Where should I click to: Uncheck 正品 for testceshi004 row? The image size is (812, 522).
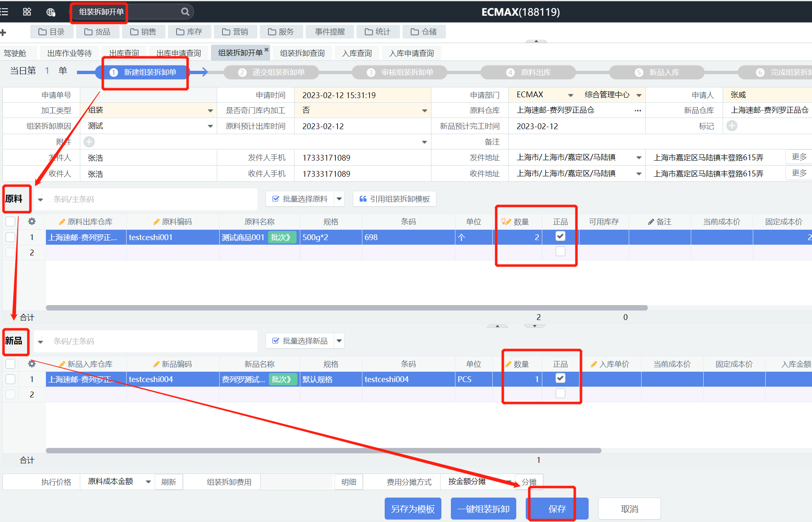pyautogui.click(x=560, y=378)
